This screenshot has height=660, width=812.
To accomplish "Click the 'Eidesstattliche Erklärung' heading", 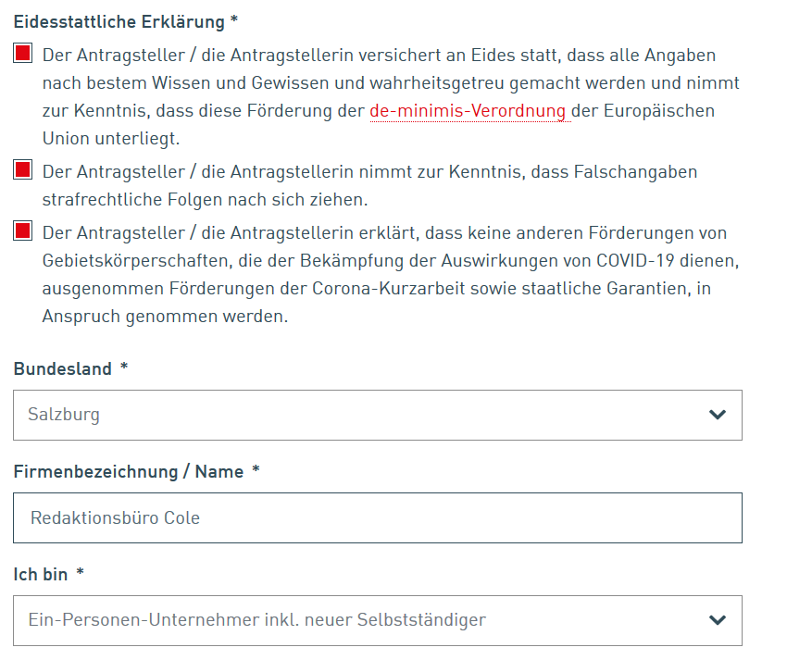I will (x=119, y=20).
